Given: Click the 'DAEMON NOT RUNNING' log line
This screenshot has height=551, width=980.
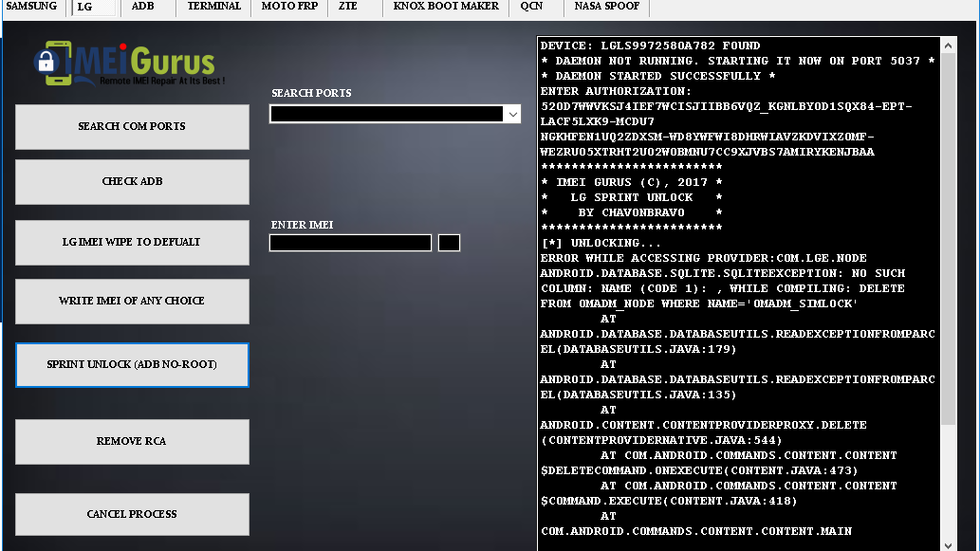Looking at the screenshot, I should click(x=737, y=62).
